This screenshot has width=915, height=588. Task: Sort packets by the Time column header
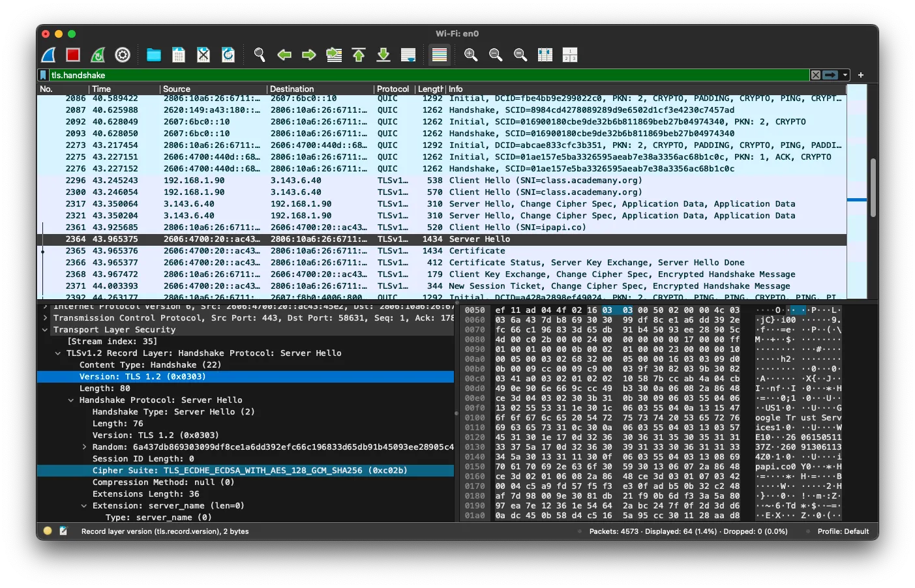pyautogui.click(x=124, y=89)
